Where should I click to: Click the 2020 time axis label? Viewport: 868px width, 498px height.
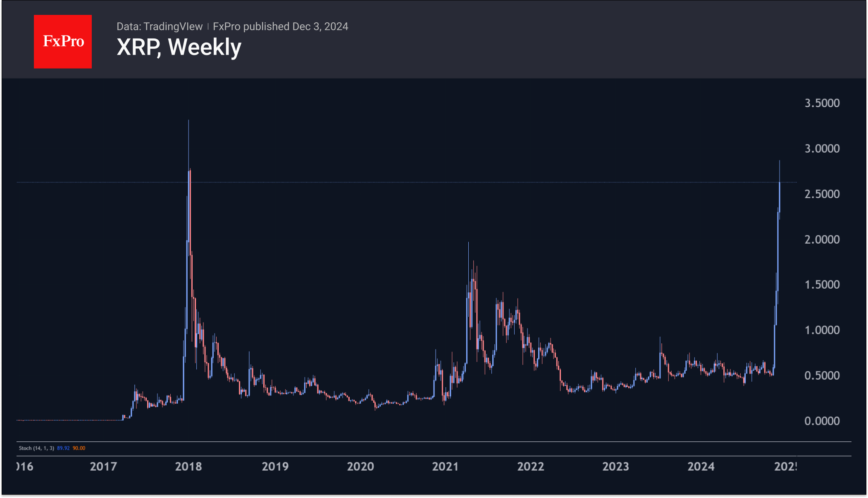click(360, 467)
